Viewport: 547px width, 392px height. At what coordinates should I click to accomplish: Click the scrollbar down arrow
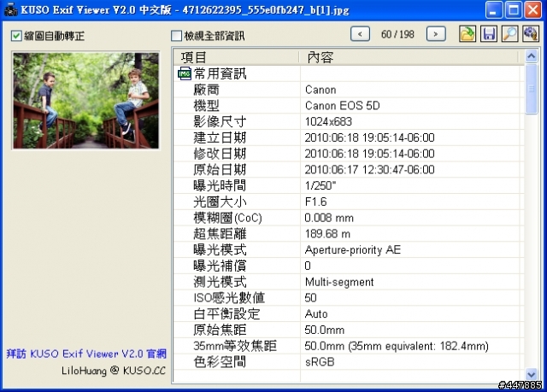click(x=532, y=375)
